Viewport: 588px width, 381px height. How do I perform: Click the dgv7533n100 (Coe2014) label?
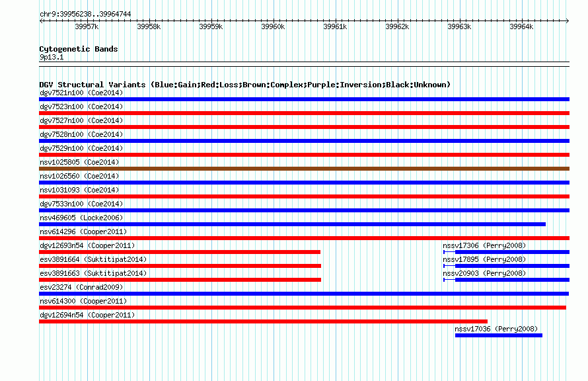coord(81,204)
